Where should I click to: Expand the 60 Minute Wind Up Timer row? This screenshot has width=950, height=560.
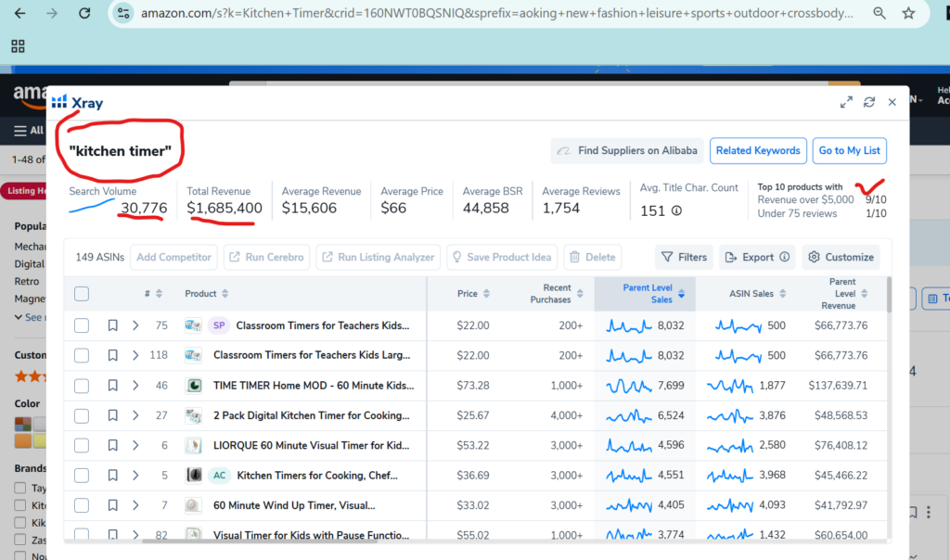pyautogui.click(x=135, y=506)
